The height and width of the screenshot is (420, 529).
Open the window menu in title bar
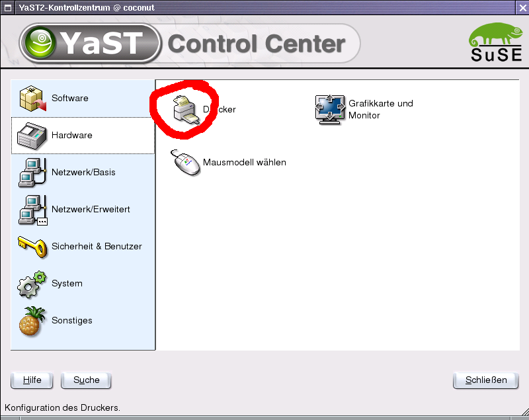pyautogui.click(x=8, y=8)
